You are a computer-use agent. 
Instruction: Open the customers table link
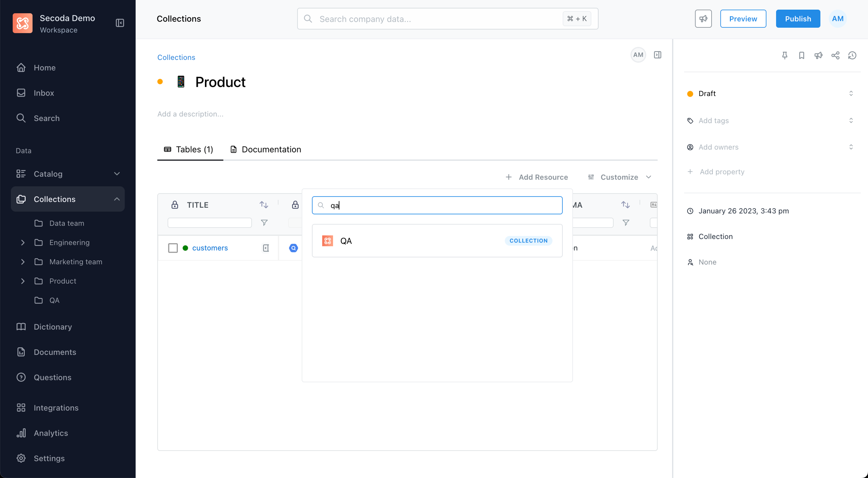pyautogui.click(x=210, y=248)
